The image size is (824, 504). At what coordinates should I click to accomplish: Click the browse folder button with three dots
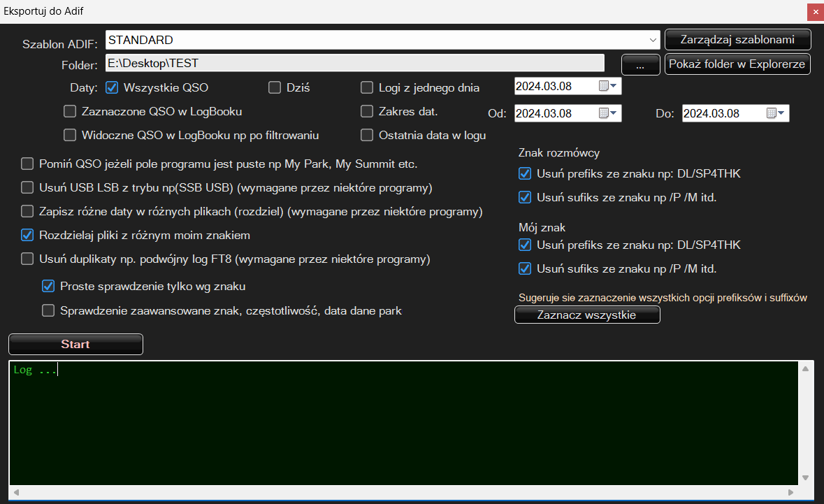640,64
